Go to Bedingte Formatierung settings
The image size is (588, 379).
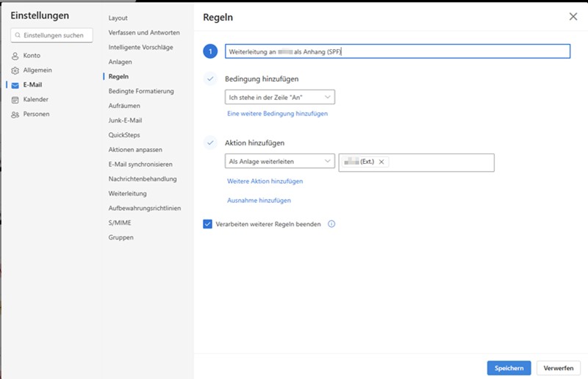pos(140,91)
